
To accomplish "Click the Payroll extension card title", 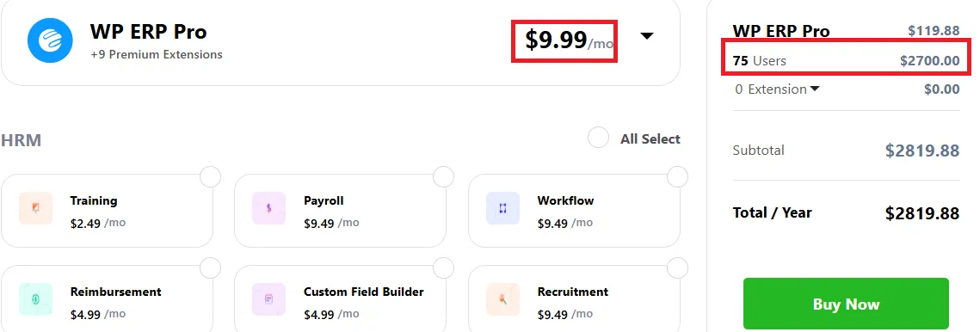I will (324, 200).
